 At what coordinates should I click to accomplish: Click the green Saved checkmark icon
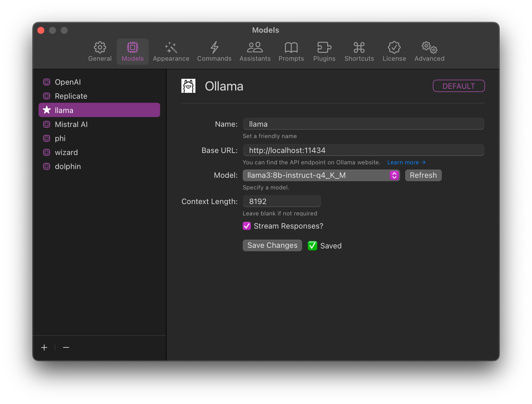(312, 246)
